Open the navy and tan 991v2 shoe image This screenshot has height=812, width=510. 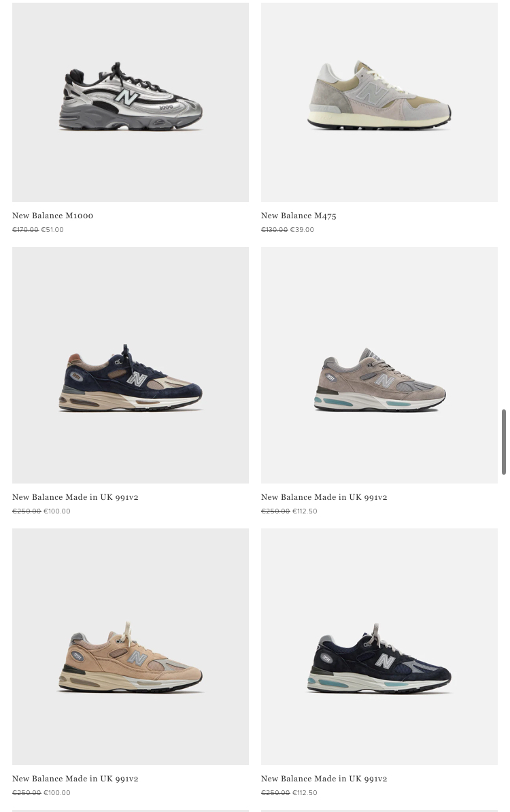tap(131, 365)
